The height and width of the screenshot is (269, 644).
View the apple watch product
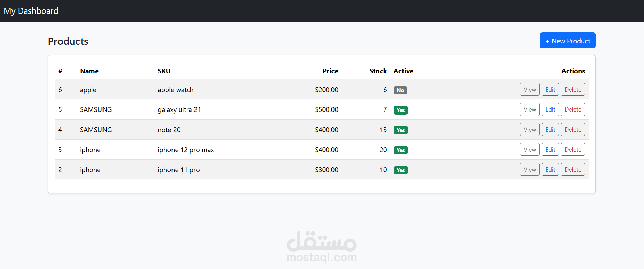(x=530, y=90)
